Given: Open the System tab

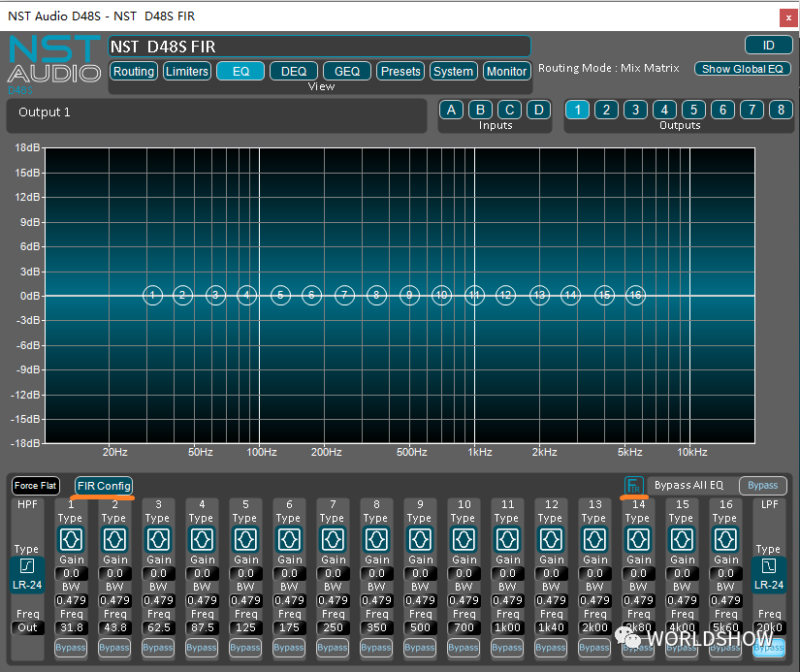Looking at the screenshot, I should pyautogui.click(x=453, y=71).
